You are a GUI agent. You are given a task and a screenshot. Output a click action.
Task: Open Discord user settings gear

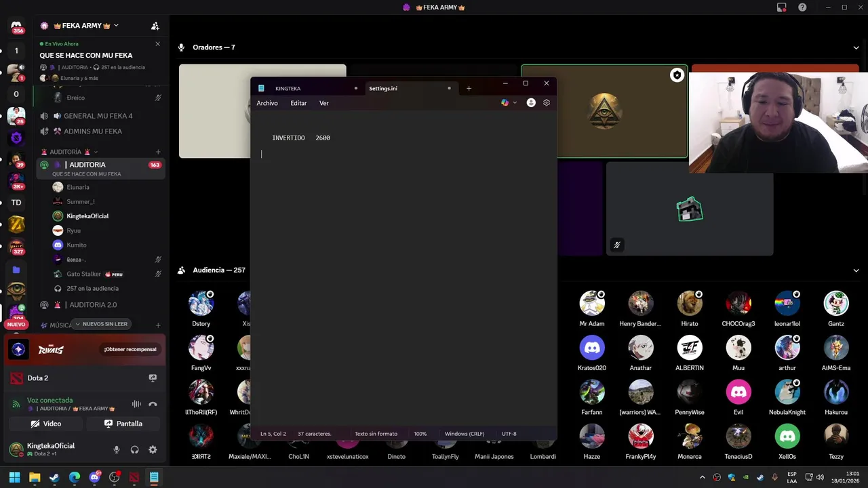pos(153,449)
